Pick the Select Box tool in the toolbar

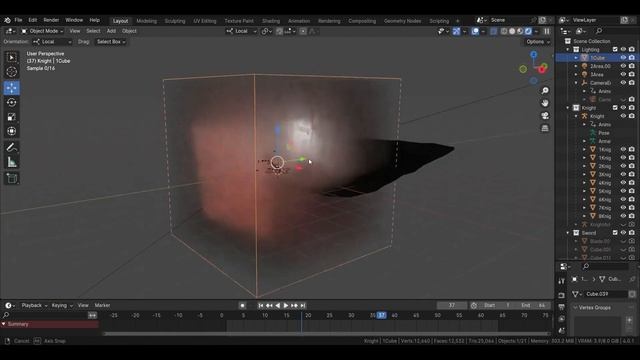pos(11,58)
